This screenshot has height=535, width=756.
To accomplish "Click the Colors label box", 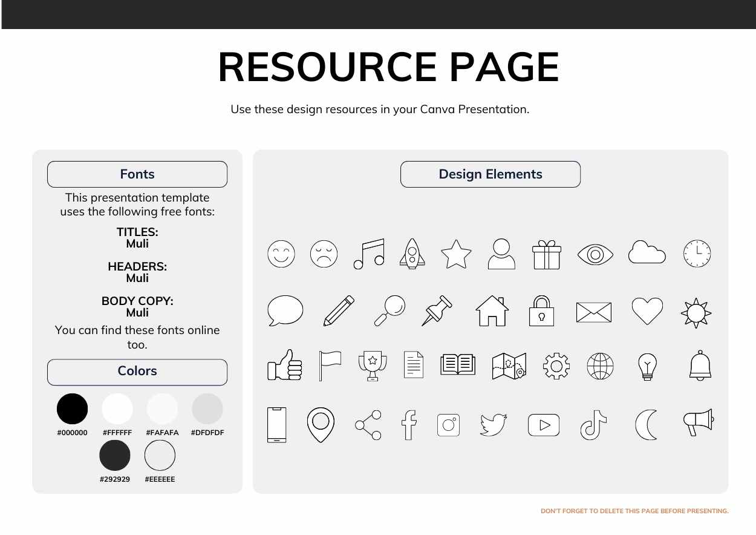I will 137,372.
